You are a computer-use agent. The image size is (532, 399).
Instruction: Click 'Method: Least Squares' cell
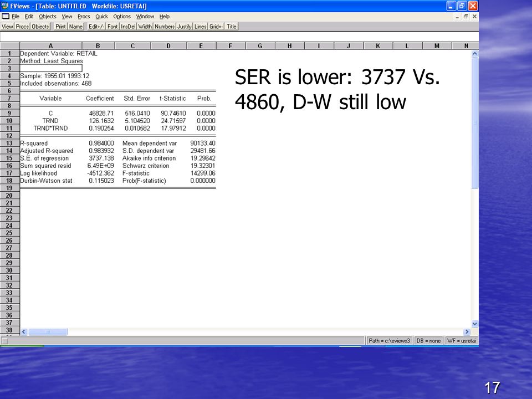pyautogui.click(x=52, y=61)
